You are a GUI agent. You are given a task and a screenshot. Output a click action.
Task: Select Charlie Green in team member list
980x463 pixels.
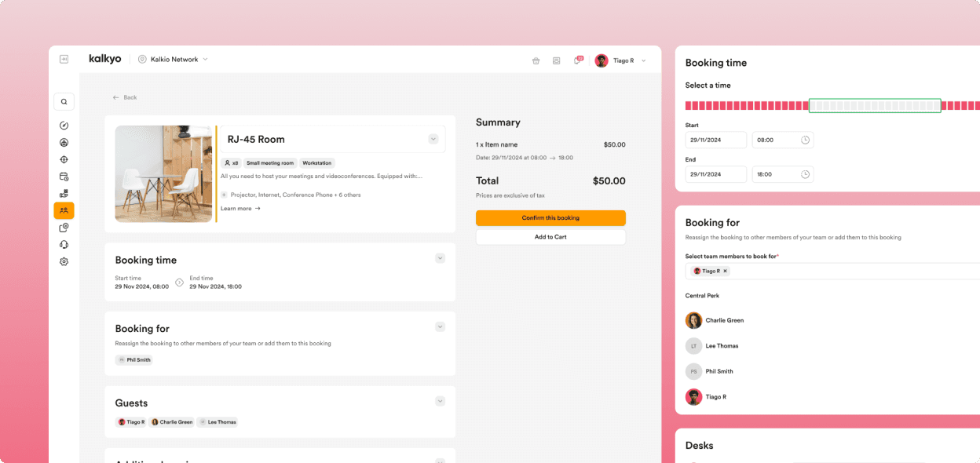715,320
